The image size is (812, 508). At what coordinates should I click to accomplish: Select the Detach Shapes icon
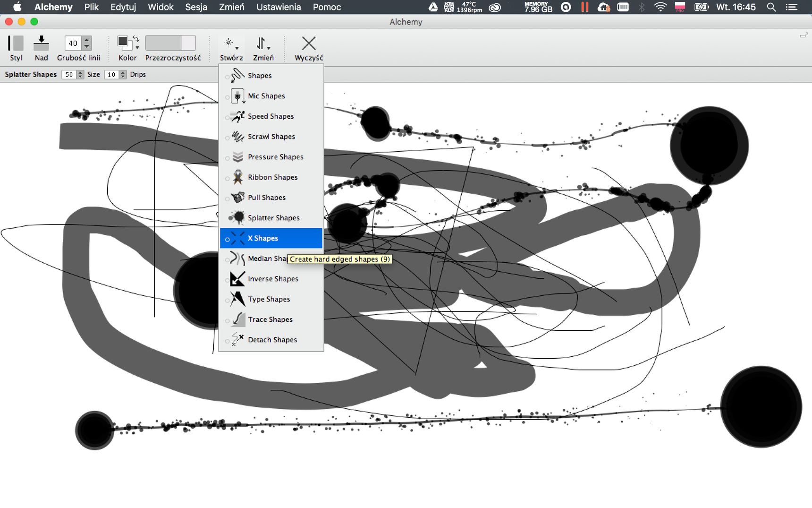click(237, 340)
